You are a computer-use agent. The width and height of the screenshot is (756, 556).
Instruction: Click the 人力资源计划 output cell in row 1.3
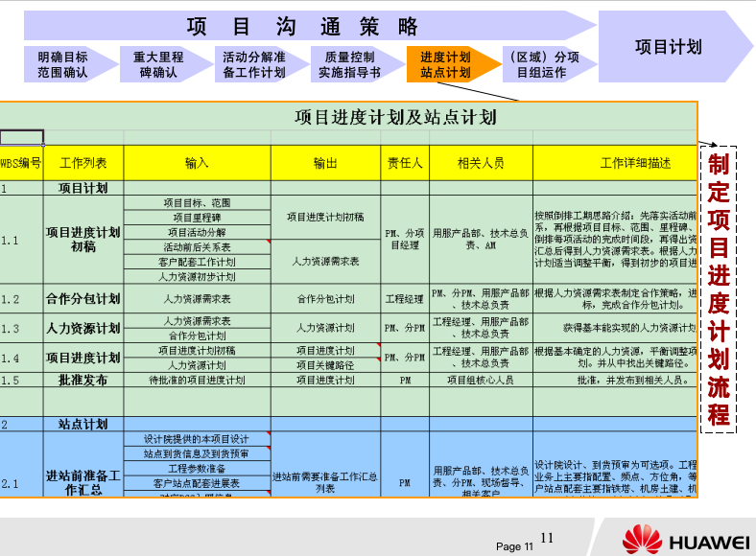pos(326,328)
